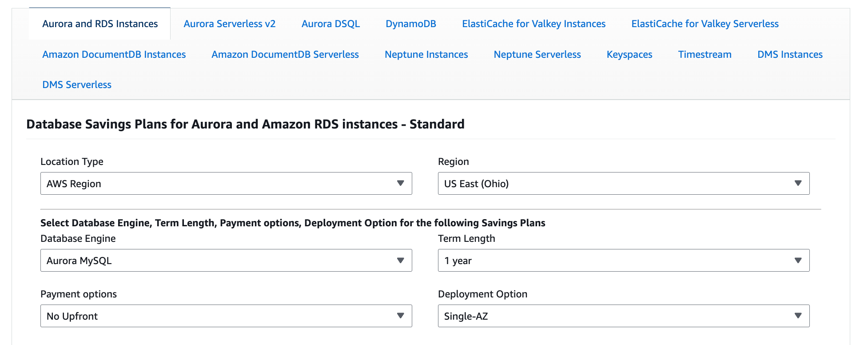Switch to DMS Serverless tab
This screenshot has height=345, width=868.
coord(77,85)
